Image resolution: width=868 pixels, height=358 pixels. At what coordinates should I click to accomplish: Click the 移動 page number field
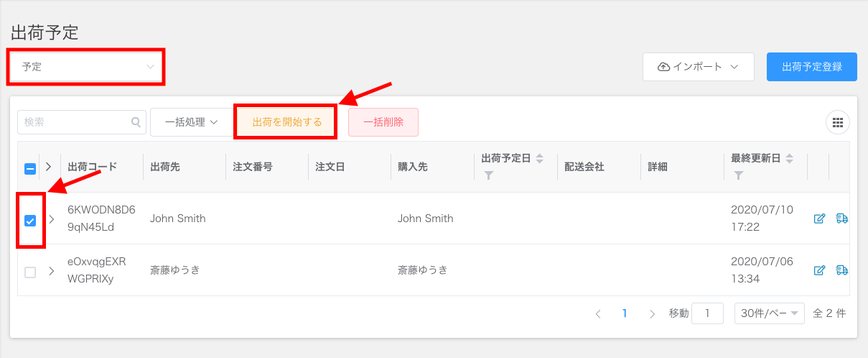[707, 313]
